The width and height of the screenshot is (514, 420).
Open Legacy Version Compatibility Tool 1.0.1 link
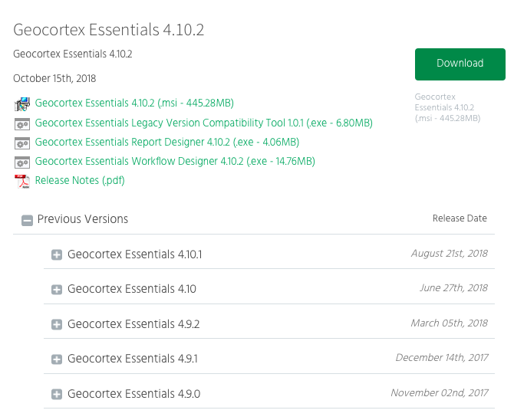(x=204, y=123)
